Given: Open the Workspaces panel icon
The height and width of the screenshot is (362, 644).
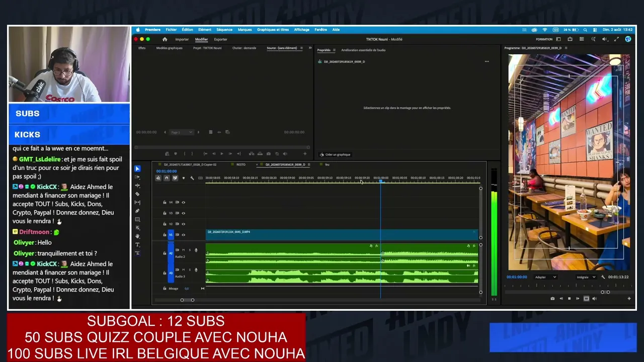Looking at the screenshot, I should click(558, 39).
